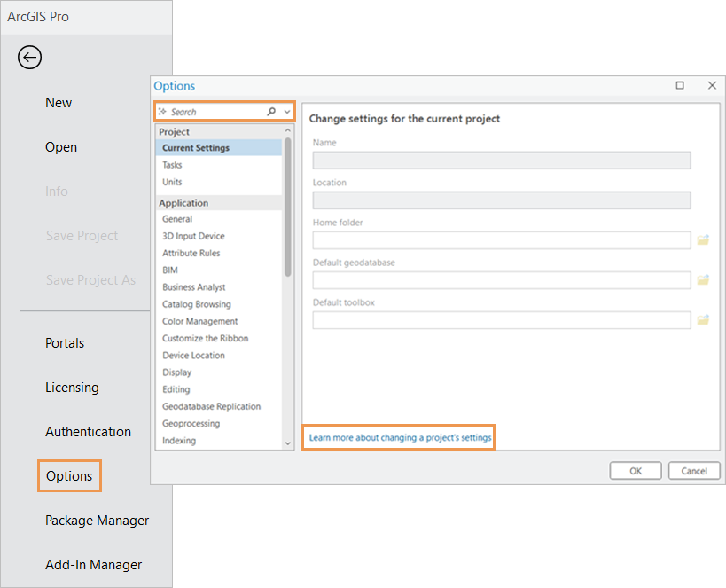Open the Add-In Manager page
Screen dimensions: 726x588
tap(94, 565)
